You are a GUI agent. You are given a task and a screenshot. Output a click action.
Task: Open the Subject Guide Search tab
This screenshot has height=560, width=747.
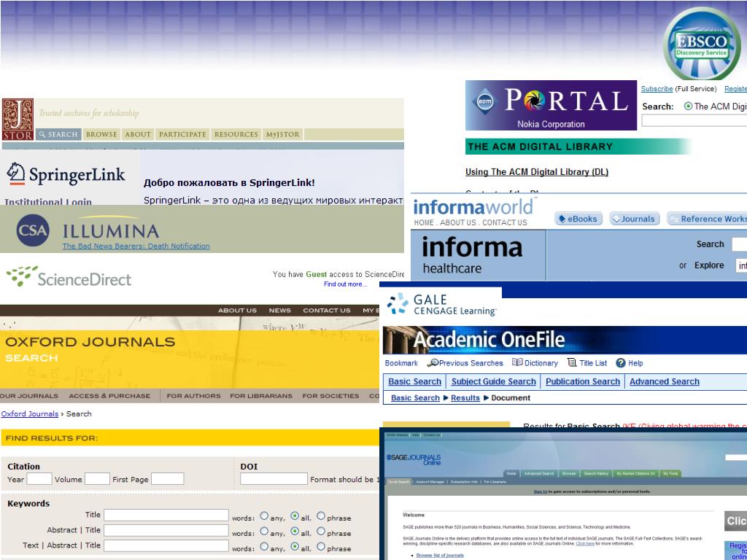pyautogui.click(x=494, y=381)
